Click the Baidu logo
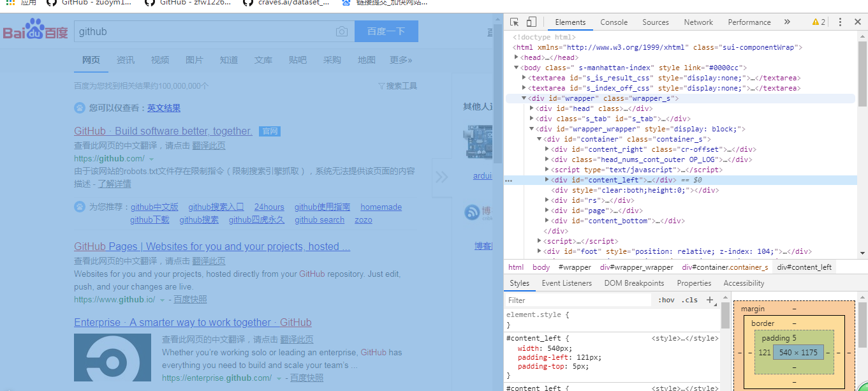 click(x=35, y=30)
